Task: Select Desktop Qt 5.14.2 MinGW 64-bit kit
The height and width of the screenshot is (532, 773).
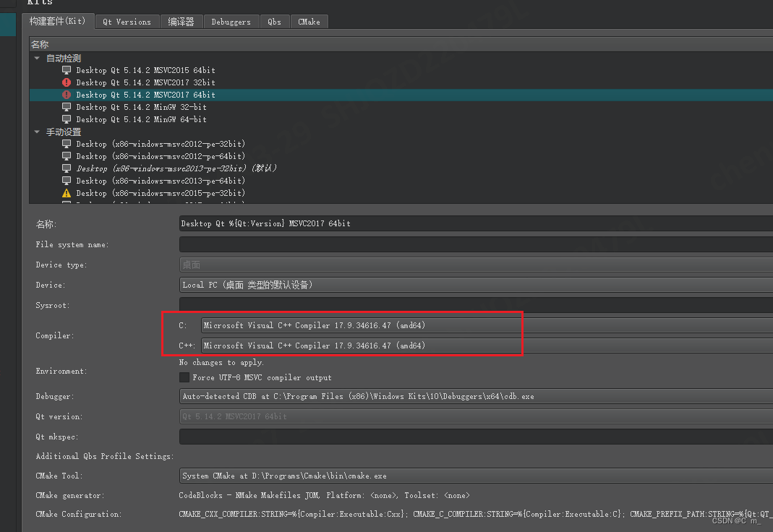Action: click(142, 119)
